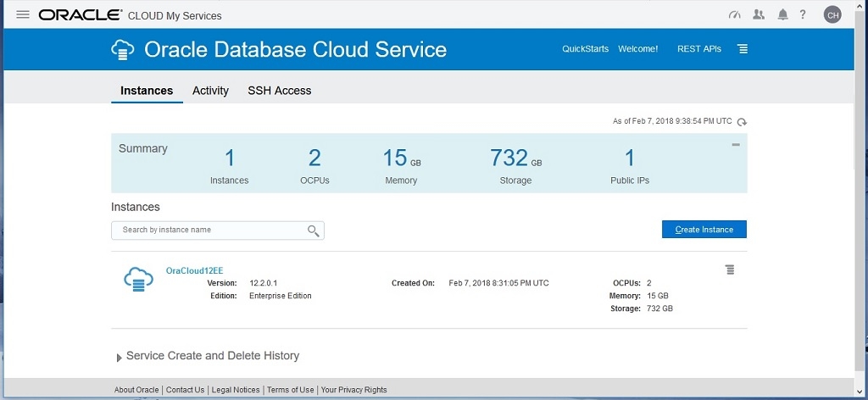Viewport: 868px width, 400px height.
Task: Click the instance Memory value 15 GB
Action: click(658, 296)
